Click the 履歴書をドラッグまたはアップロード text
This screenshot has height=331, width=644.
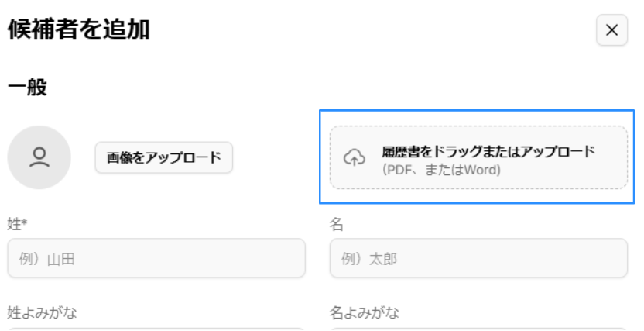(x=488, y=151)
